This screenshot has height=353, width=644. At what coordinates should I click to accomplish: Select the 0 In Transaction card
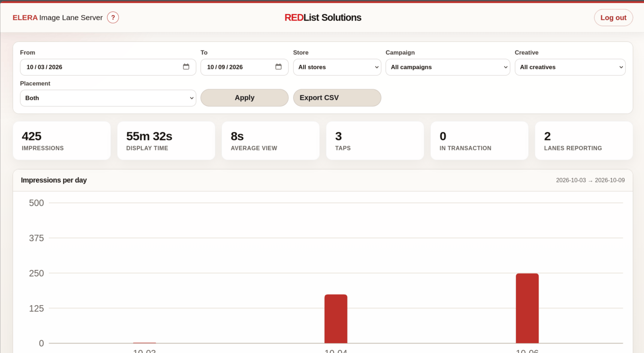479,141
